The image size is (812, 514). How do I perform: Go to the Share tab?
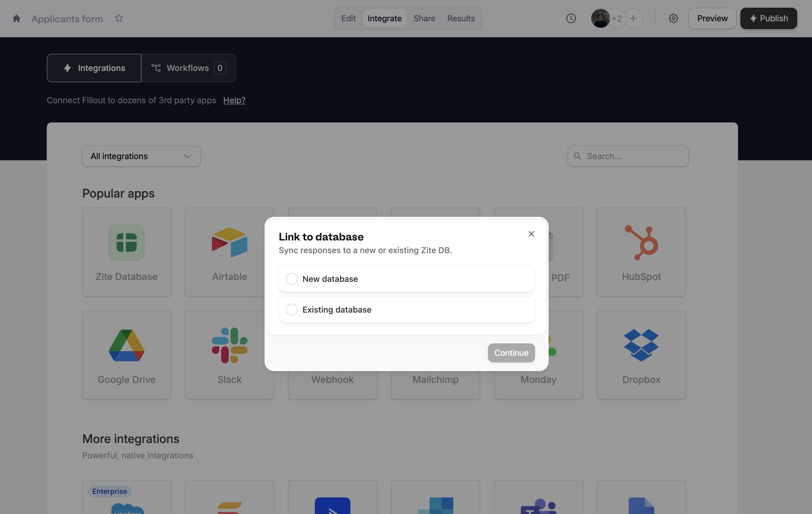click(424, 19)
